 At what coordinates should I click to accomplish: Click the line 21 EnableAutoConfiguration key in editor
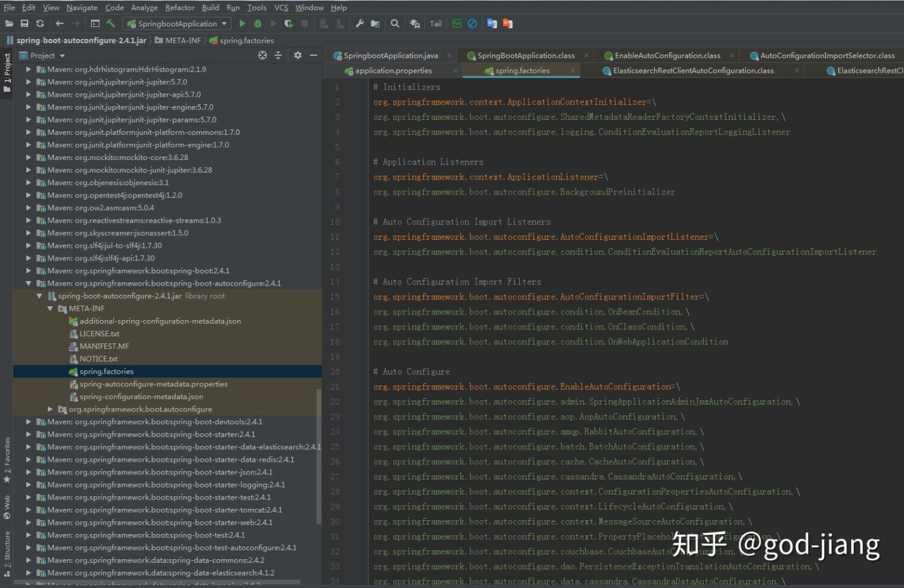[522, 387]
